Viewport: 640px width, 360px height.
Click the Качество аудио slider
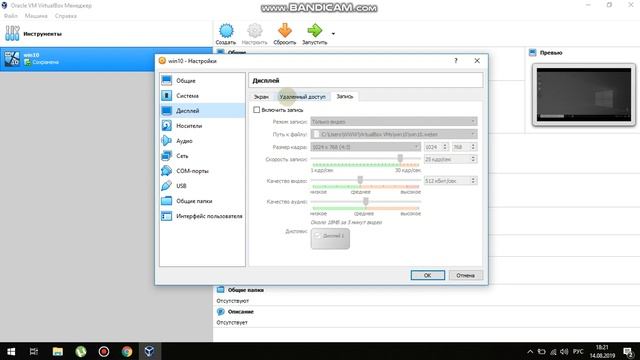point(365,201)
